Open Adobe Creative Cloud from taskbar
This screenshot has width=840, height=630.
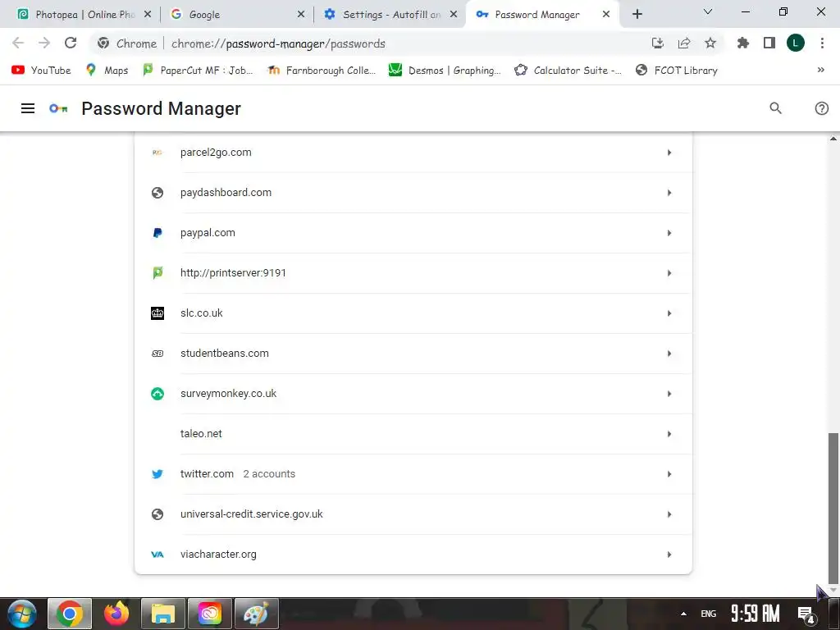click(x=209, y=614)
